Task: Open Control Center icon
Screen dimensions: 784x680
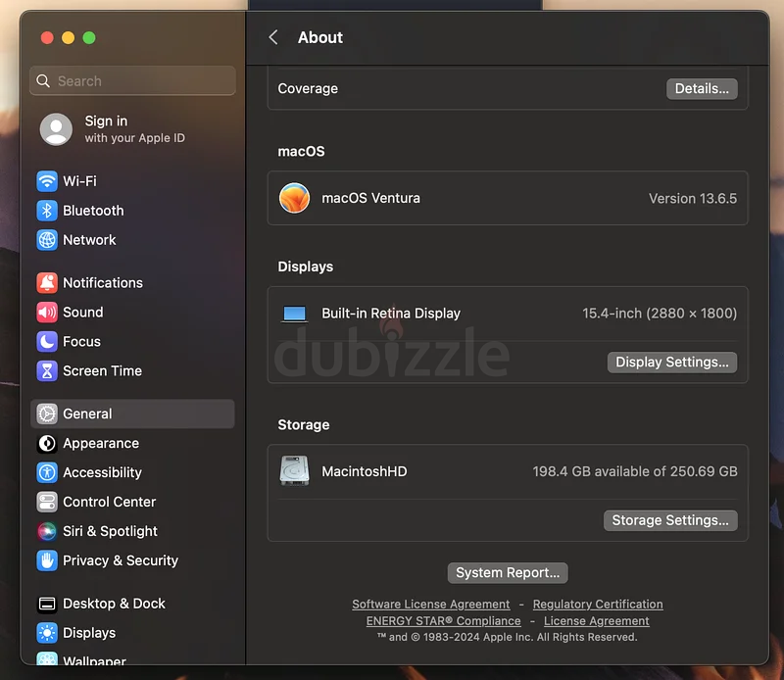Action: pos(47,502)
